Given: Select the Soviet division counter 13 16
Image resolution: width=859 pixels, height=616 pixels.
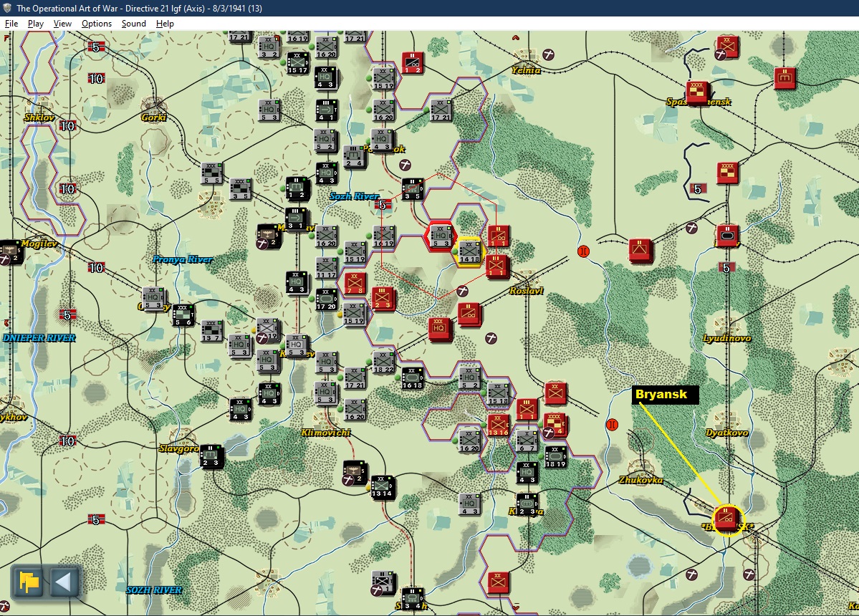Looking at the screenshot, I should click(498, 425).
